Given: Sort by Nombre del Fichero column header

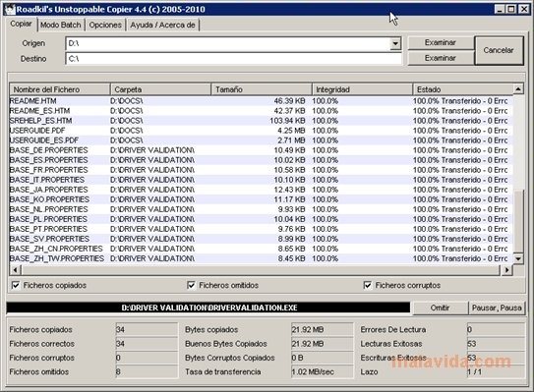Looking at the screenshot, I should [x=60, y=89].
